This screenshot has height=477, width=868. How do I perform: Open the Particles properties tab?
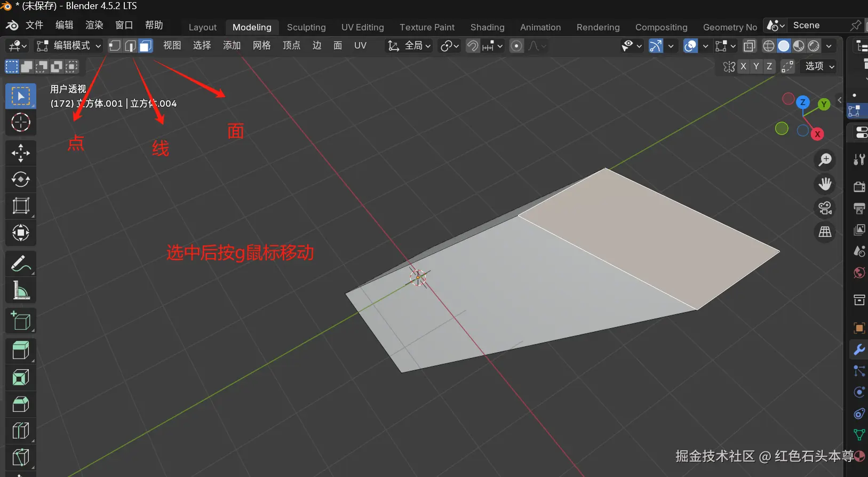coord(859,371)
